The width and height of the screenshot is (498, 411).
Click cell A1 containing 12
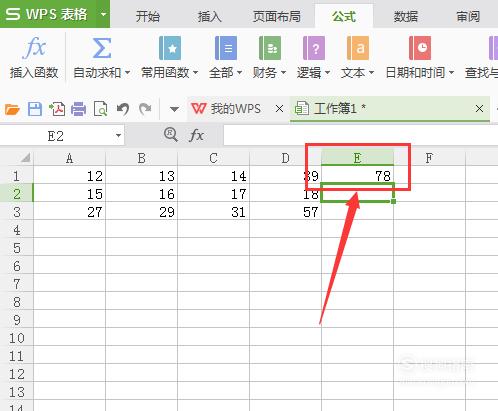(69, 175)
